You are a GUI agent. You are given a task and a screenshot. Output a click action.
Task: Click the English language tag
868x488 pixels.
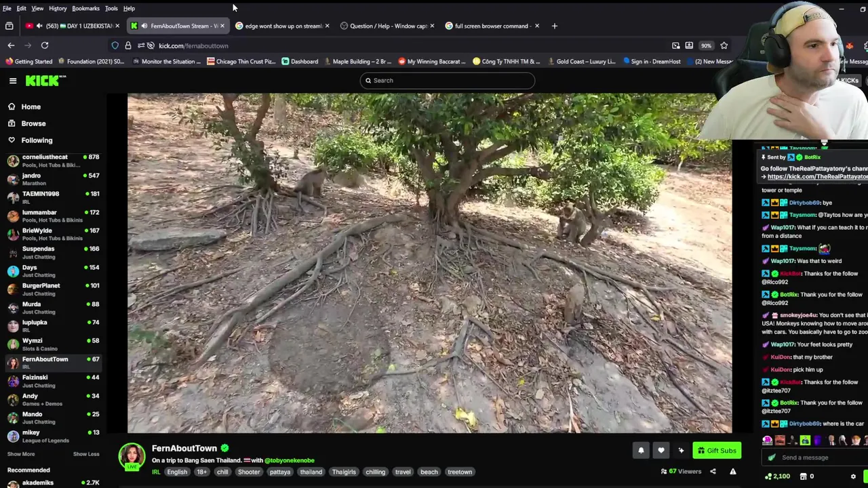coord(177,472)
